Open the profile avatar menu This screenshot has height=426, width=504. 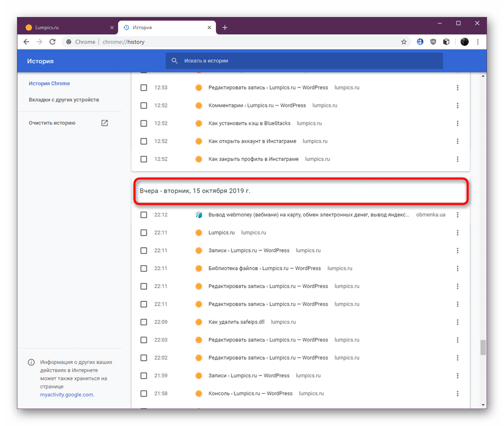(464, 42)
